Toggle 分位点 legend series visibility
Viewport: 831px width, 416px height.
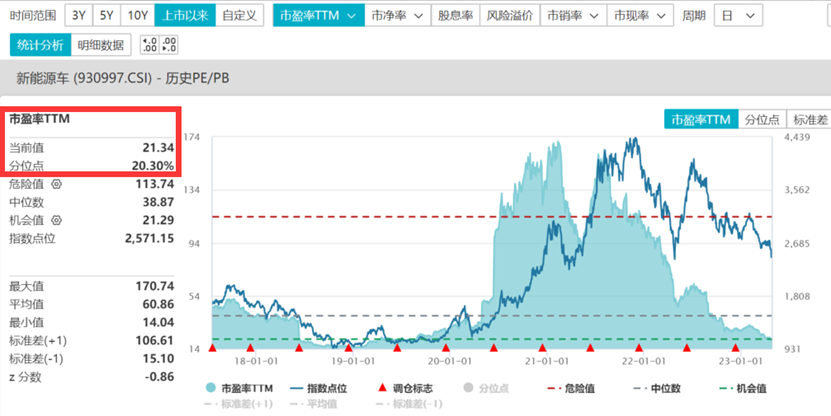[x=469, y=388]
